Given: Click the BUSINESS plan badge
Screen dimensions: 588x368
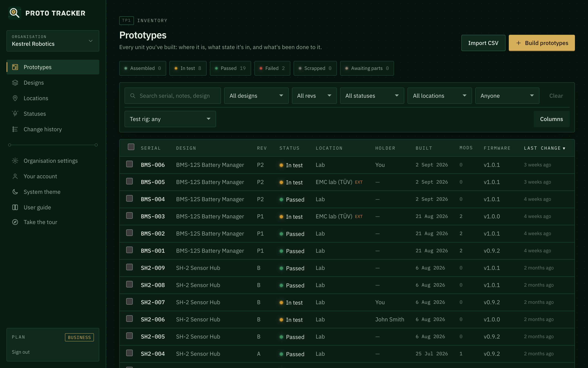Looking at the screenshot, I should coord(79,337).
